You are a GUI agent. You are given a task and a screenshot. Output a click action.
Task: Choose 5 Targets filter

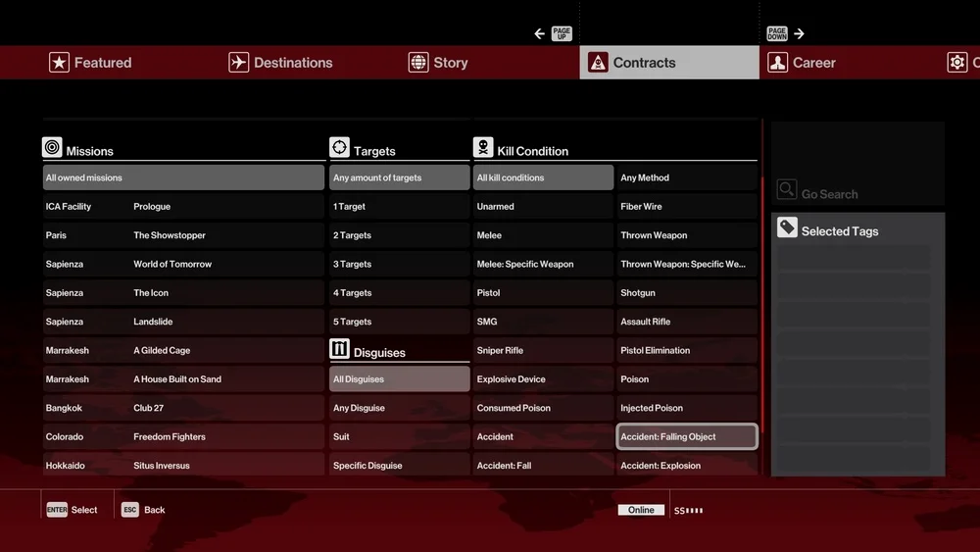(x=400, y=322)
